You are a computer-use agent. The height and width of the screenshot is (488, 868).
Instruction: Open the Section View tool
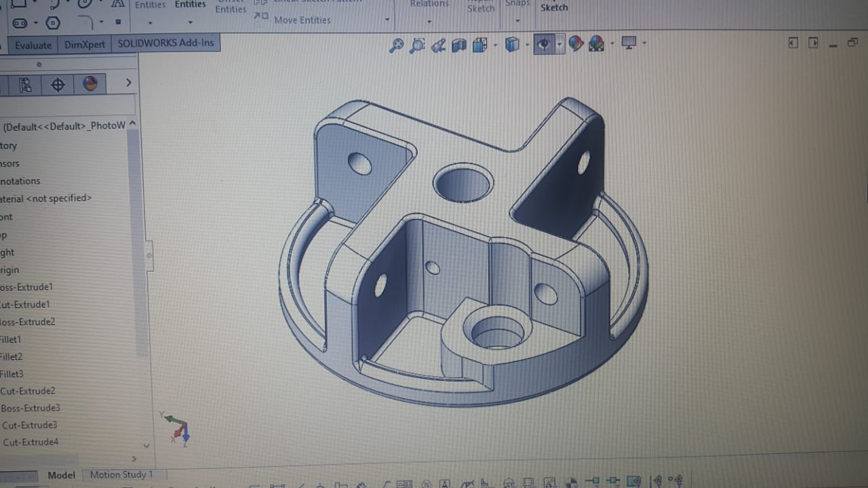pyautogui.click(x=459, y=45)
